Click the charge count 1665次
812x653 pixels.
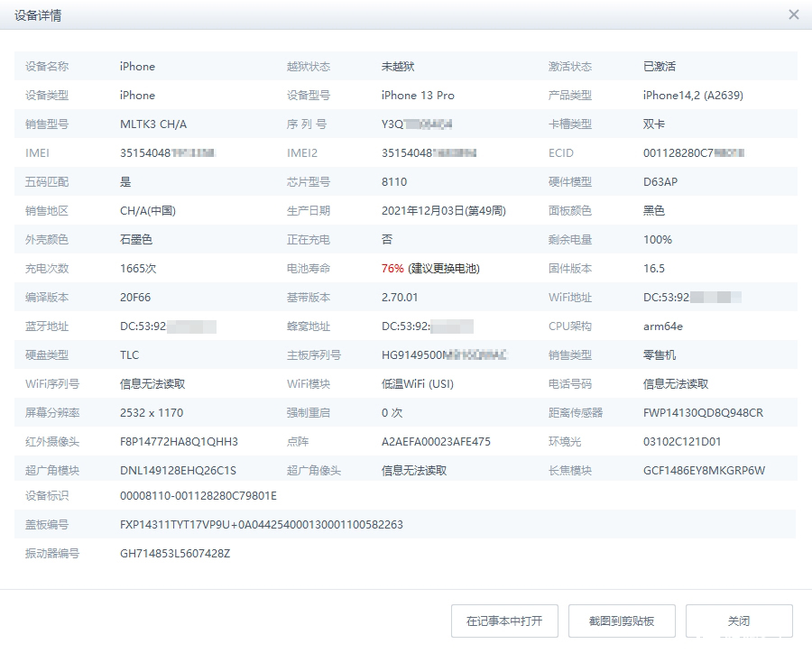[x=138, y=269]
